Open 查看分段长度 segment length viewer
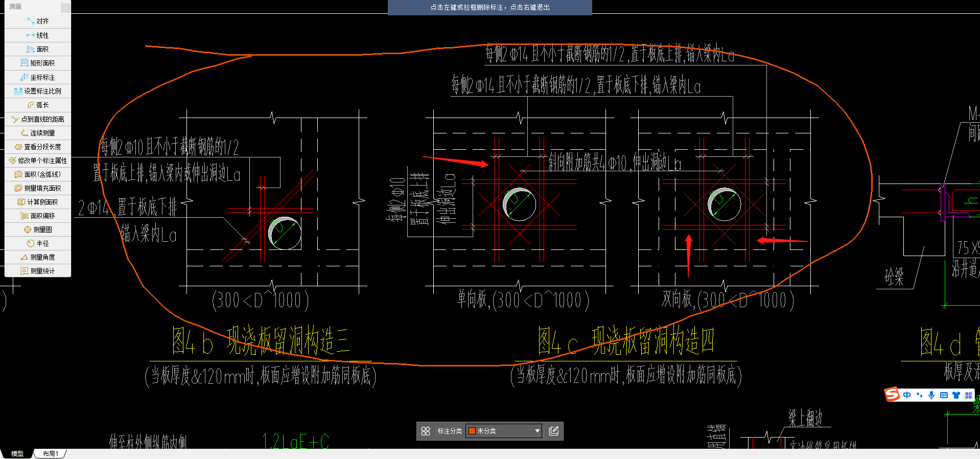Viewport: 980px width, 459px height. click(x=38, y=147)
